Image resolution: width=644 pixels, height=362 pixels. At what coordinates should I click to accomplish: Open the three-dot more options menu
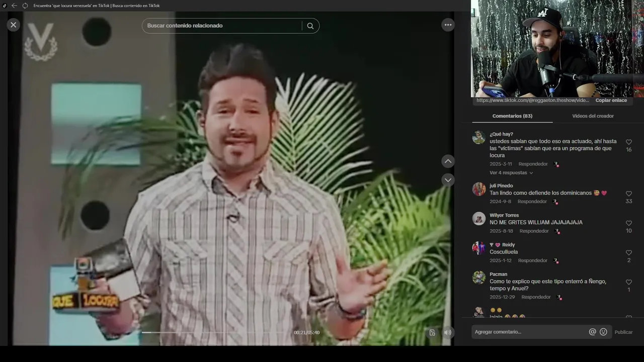[448, 25]
